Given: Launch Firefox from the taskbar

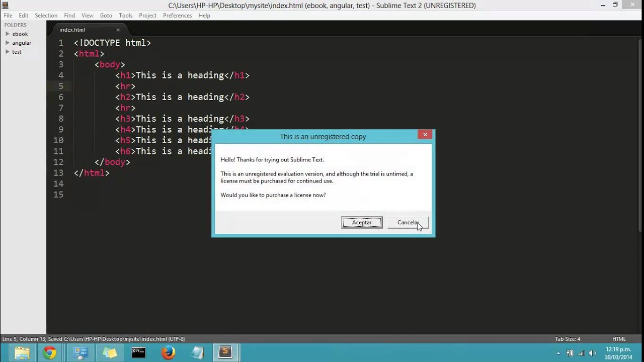Looking at the screenshot, I should click(168, 352).
